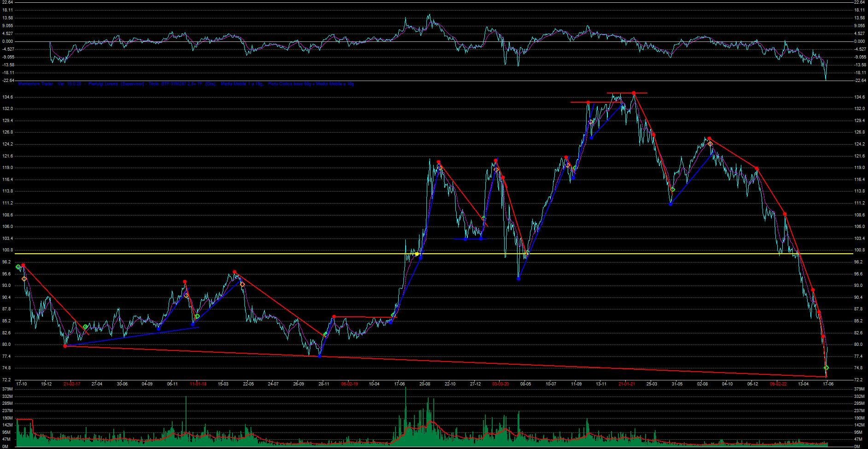Click the blue dot at the 08-05 low

518,279
